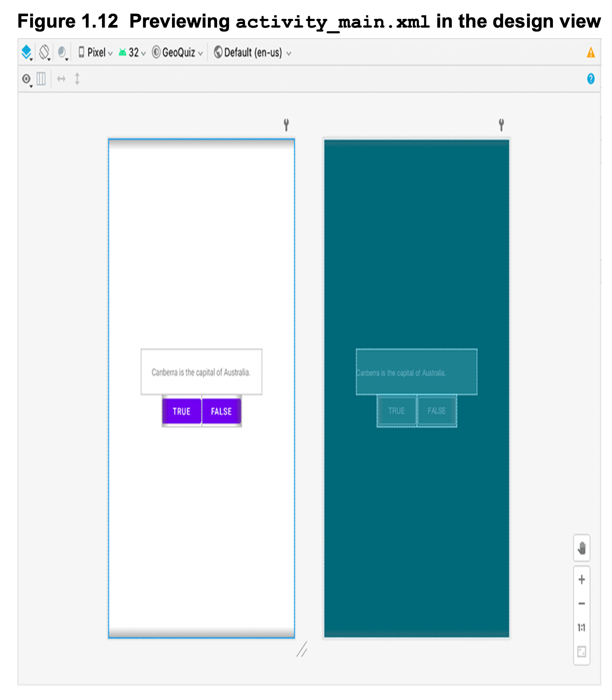Click the wrench icon above design preview

coord(286,125)
